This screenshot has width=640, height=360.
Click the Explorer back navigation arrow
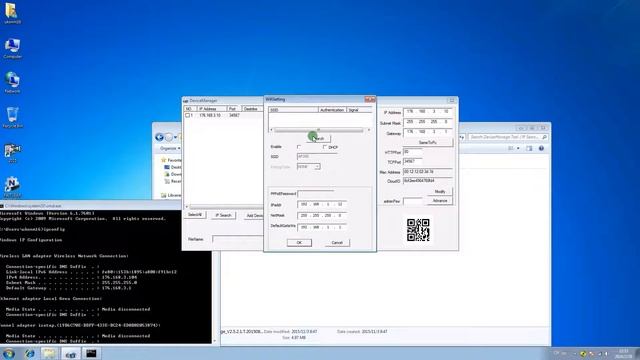pyautogui.click(x=160, y=137)
